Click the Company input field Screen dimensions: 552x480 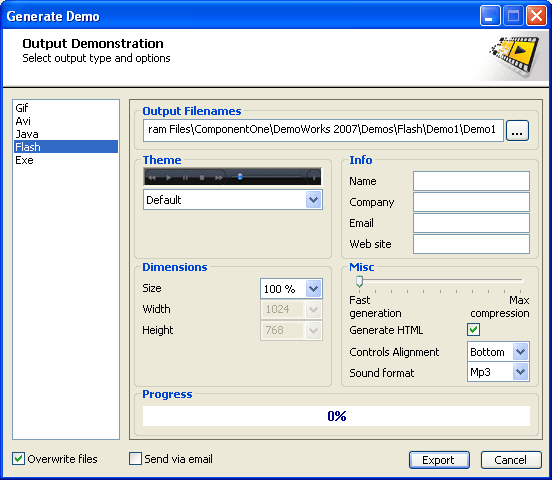click(x=471, y=202)
